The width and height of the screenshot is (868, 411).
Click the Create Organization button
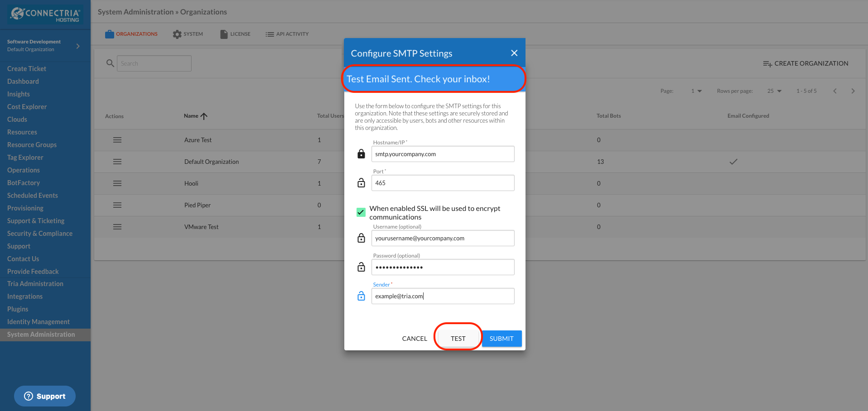805,63
